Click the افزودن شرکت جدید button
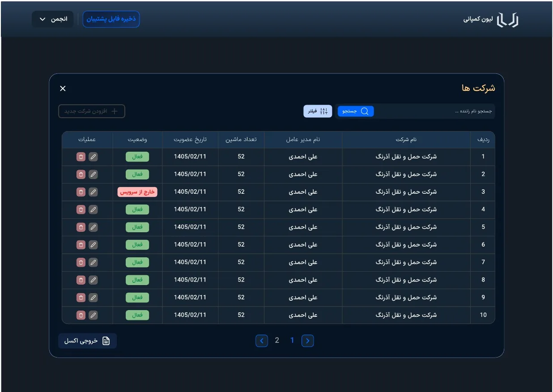553x392 pixels. (92, 111)
